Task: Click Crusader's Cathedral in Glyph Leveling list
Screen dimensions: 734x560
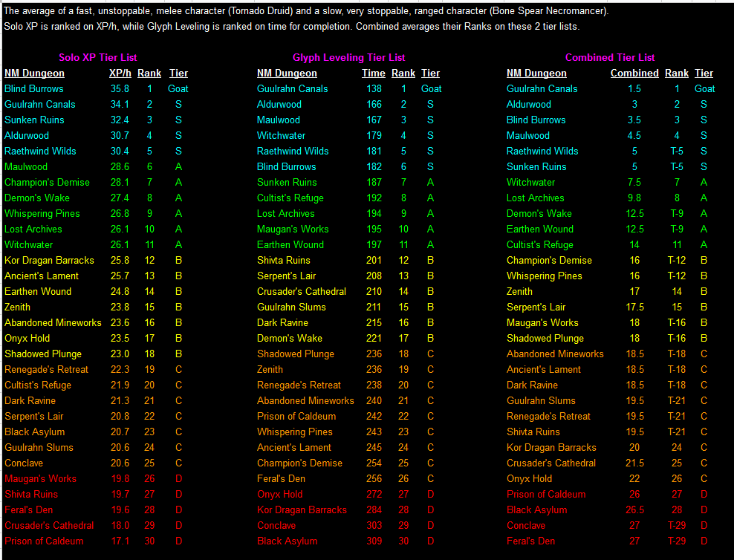Action: (x=302, y=291)
